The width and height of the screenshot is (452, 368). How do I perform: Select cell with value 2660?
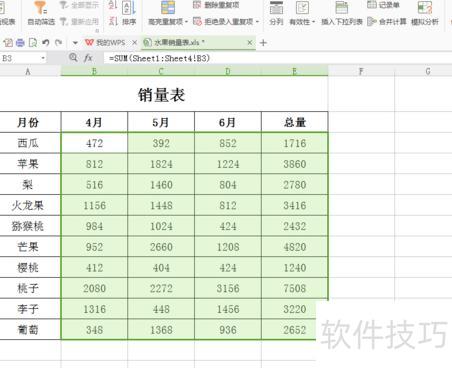click(161, 247)
